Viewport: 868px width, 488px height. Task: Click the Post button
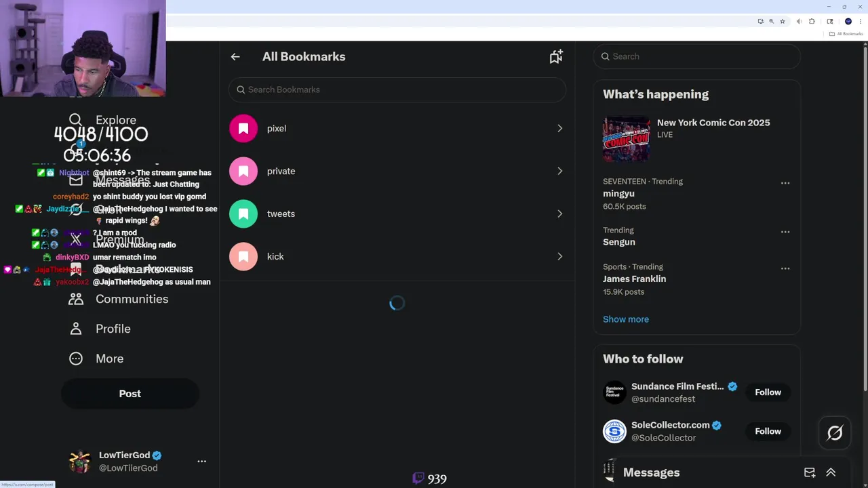130,394
